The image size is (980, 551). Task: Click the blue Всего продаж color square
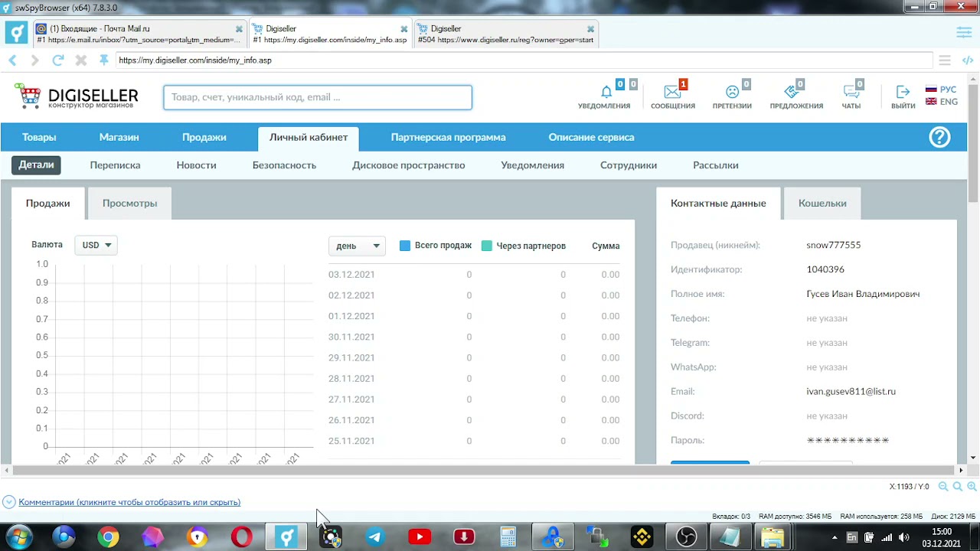point(405,246)
